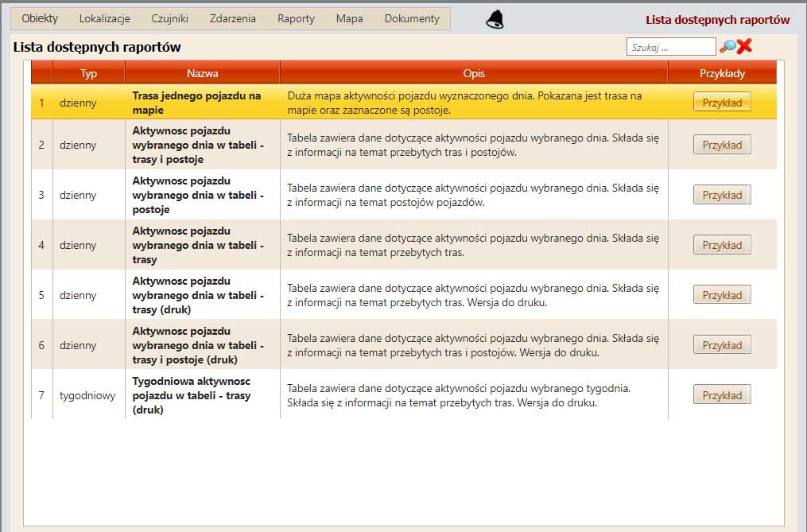The width and height of the screenshot is (807, 532).
Task: Click the Przykład button in row 3
Action: [722, 195]
